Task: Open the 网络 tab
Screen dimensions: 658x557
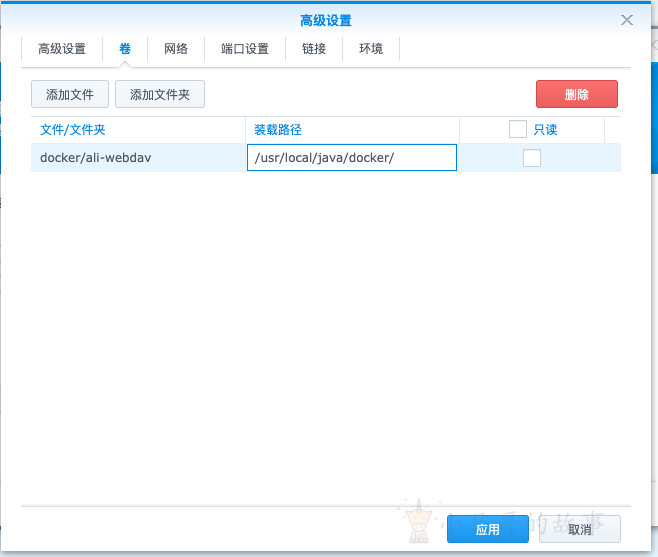Action: pos(176,49)
